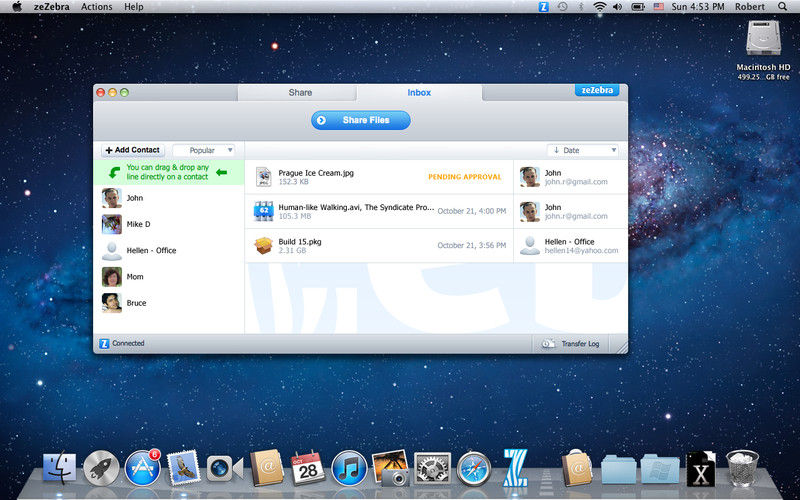Click the battery status icon
Screen dimensions: 800x500
pos(638,7)
